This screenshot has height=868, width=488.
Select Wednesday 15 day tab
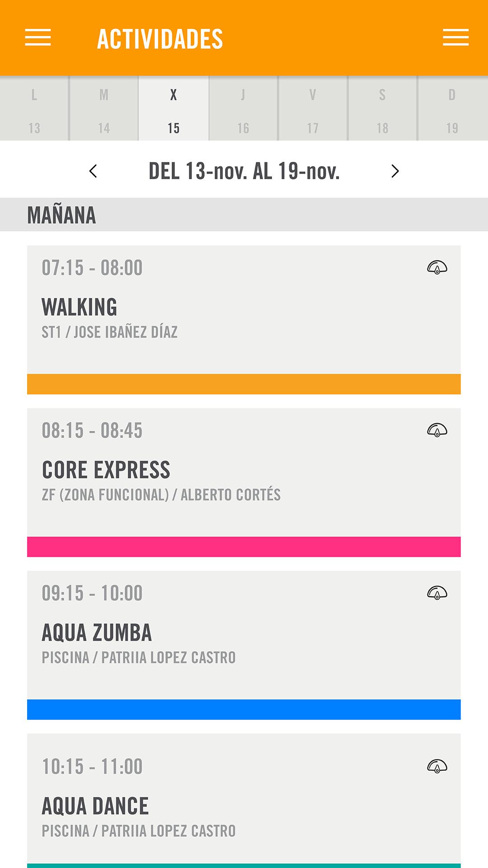(174, 108)
